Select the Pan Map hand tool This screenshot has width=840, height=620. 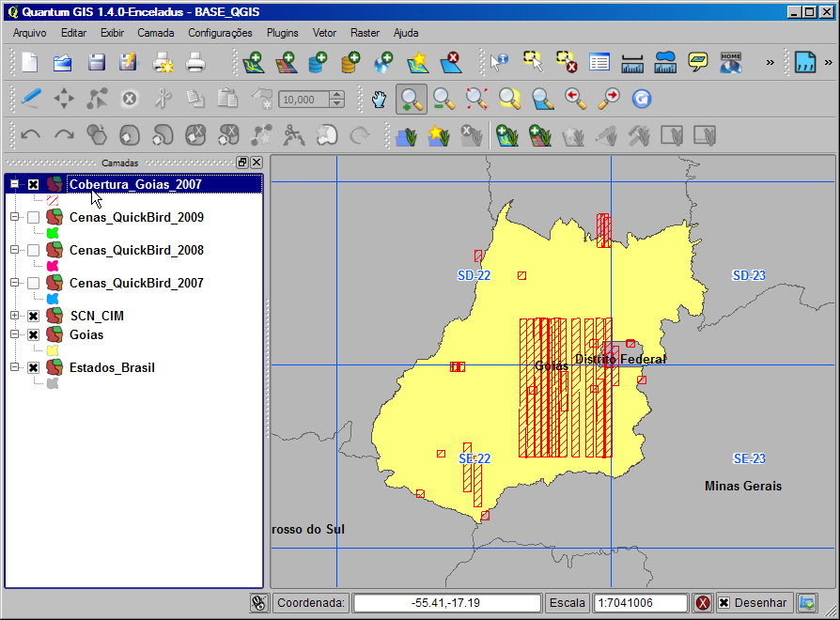379,99
